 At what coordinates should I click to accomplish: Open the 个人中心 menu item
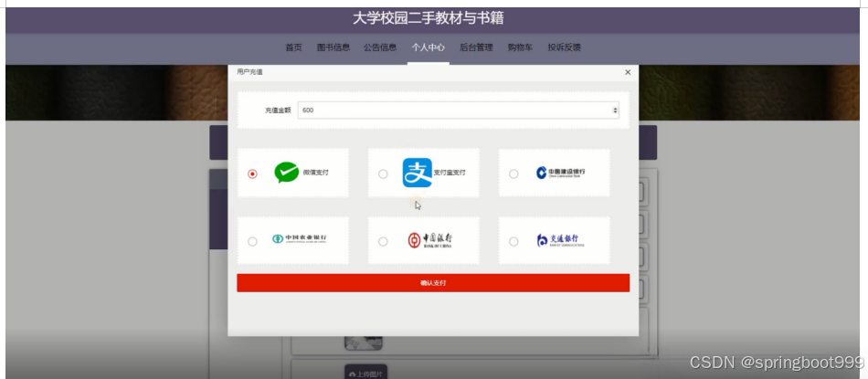tap(428, 47)
